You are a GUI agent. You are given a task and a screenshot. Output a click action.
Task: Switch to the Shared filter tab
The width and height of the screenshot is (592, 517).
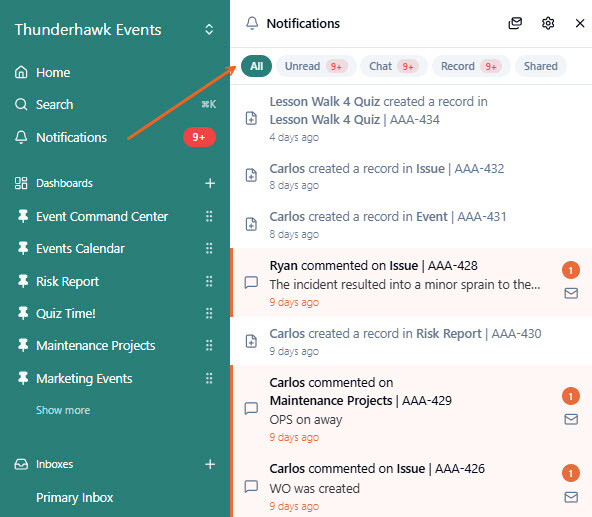pyautogui.click(x=541, y=66)
